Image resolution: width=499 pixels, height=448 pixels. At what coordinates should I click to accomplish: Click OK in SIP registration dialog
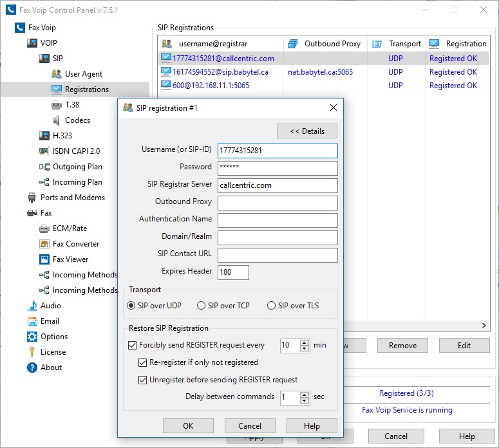[x=188, y=426]
